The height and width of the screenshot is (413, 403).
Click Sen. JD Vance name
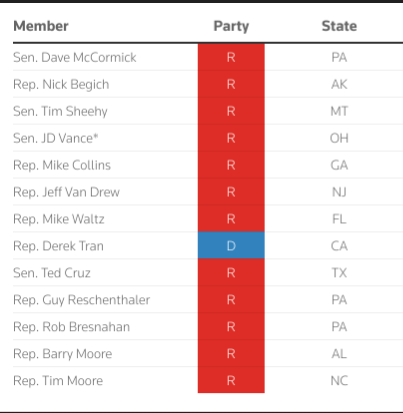tap(56, 138)
